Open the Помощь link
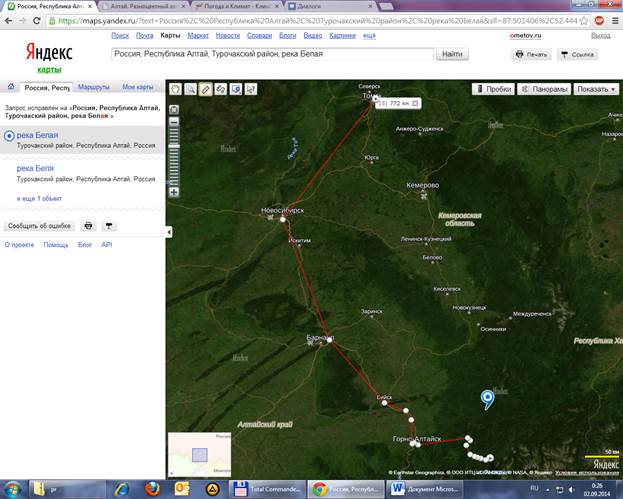623x499 pixels. (56, 245)
